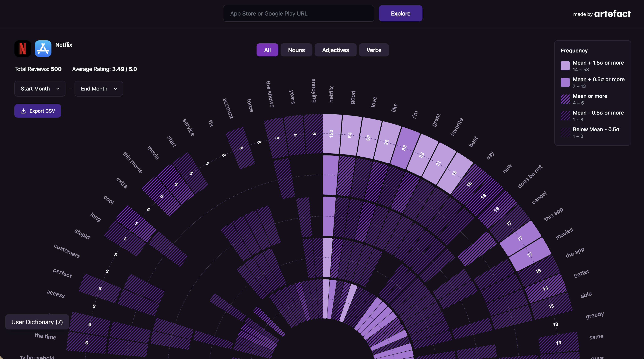Viewport: 644px width, 359px height.
Task: Click the 'love' 52 chart segment
Action: [369, 138]
